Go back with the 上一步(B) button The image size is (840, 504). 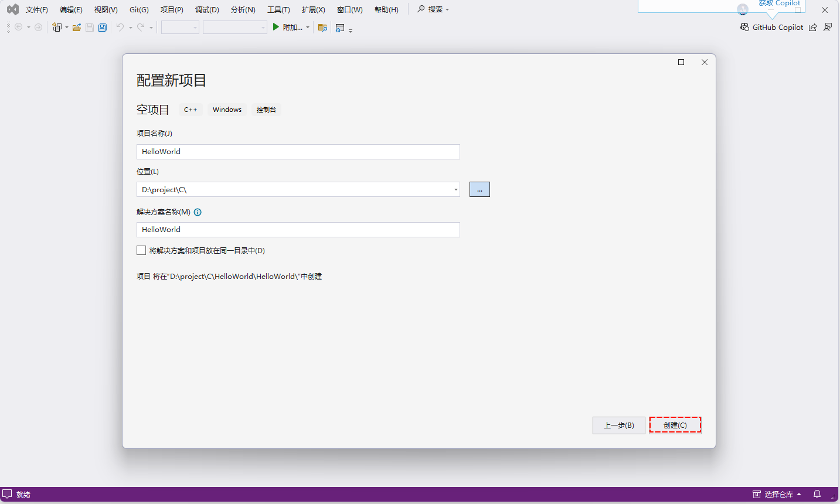[618, 425]
